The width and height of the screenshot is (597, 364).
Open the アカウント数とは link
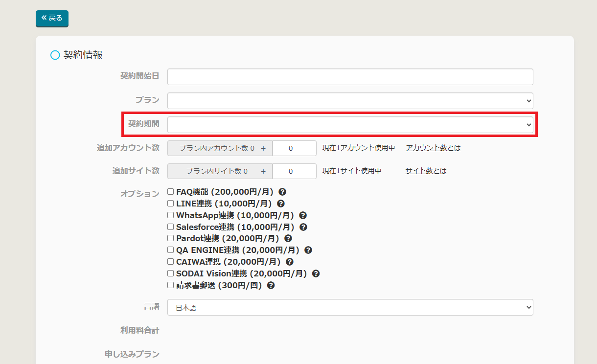[433, 148]
